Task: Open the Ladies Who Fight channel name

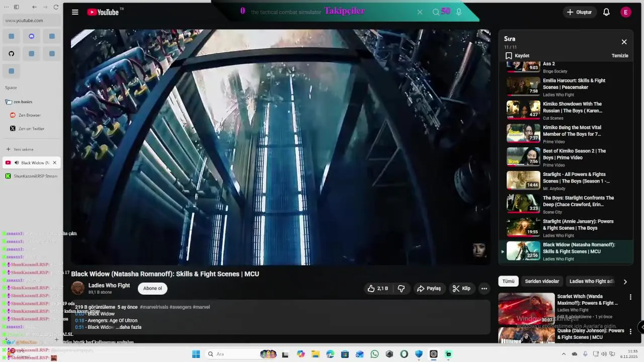Action: pyautogui.click(x=109, y=286)
